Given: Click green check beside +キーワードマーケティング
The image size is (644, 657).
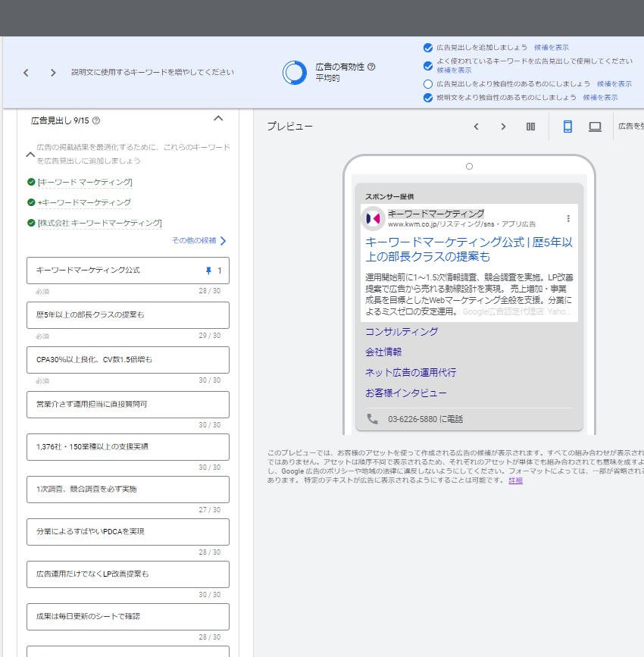Looking at the screenshot, I should [x=31, y=202].
